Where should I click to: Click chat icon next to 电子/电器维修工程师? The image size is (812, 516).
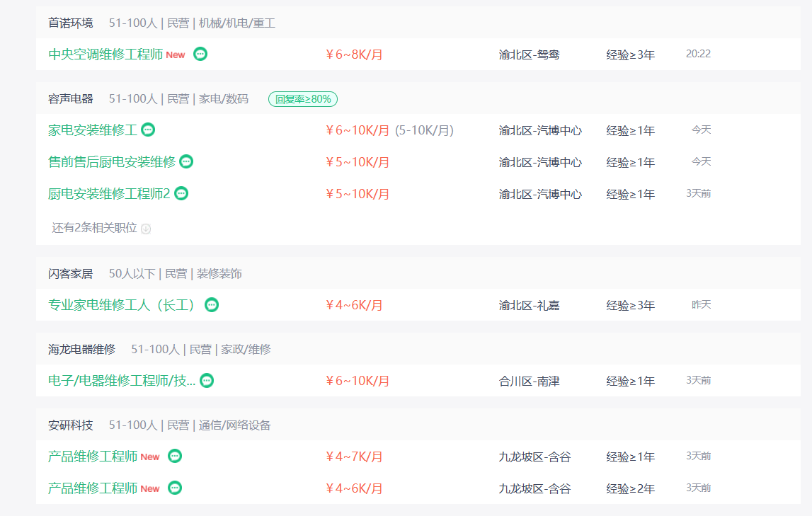click(x=207, y=380)
